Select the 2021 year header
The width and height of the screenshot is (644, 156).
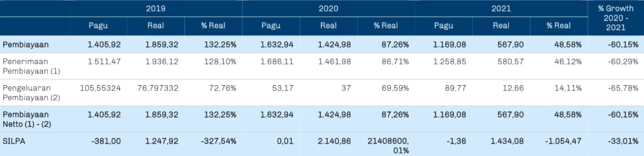click(501, 8)
